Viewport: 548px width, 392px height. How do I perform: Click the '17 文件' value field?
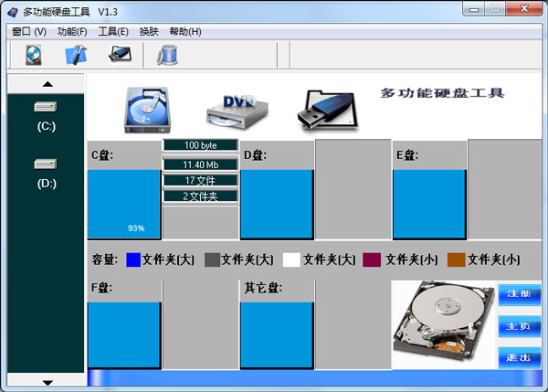pos(201,180)
